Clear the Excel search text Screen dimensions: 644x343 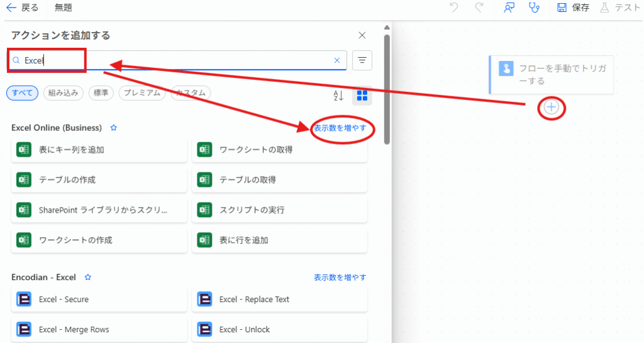[x=337, y=60]
